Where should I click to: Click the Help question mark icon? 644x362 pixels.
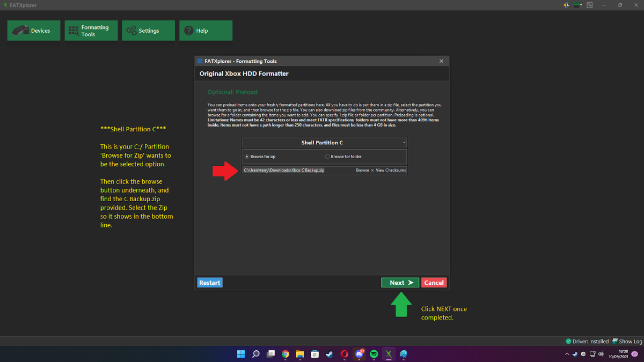pos(188,31)
